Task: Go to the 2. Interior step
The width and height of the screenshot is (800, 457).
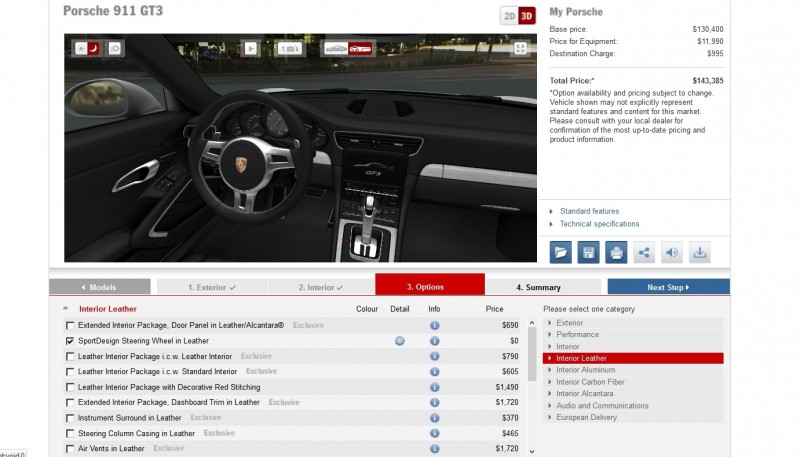Action: [x=321, y=287]
